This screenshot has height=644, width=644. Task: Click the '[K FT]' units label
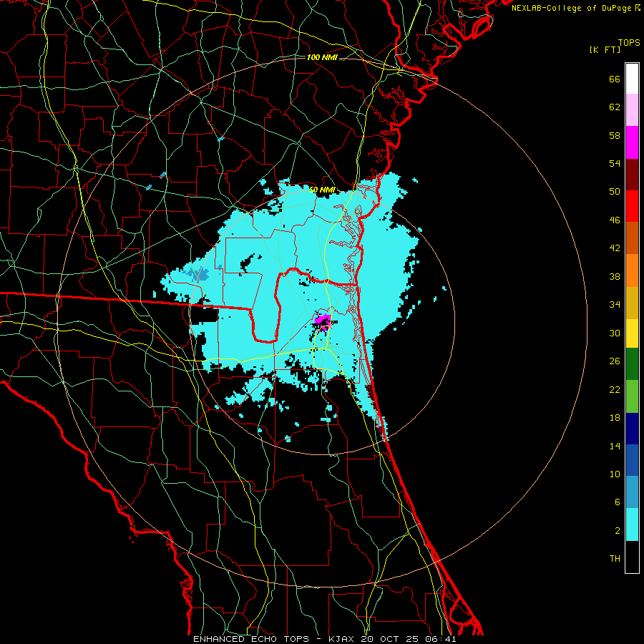(605, 49)
